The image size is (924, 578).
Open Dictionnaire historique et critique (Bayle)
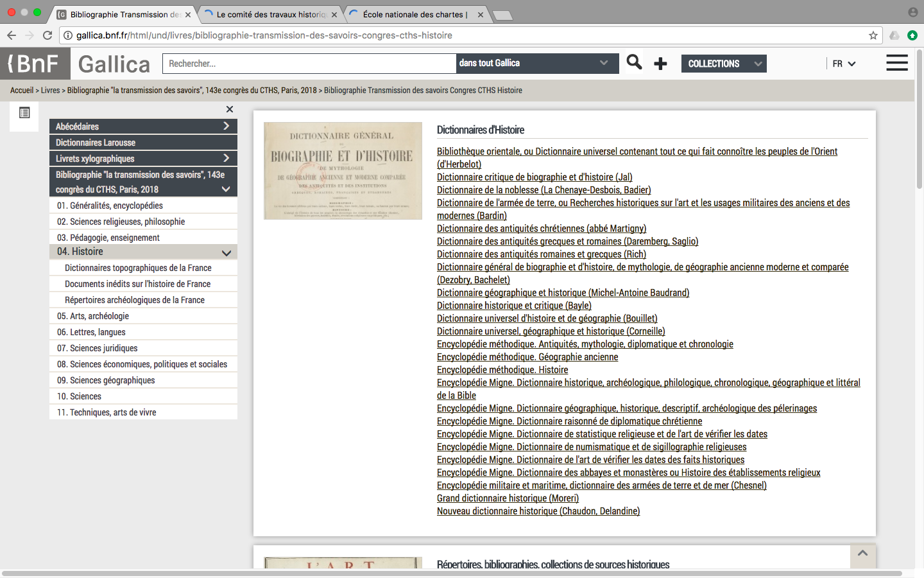pos(514,306)
